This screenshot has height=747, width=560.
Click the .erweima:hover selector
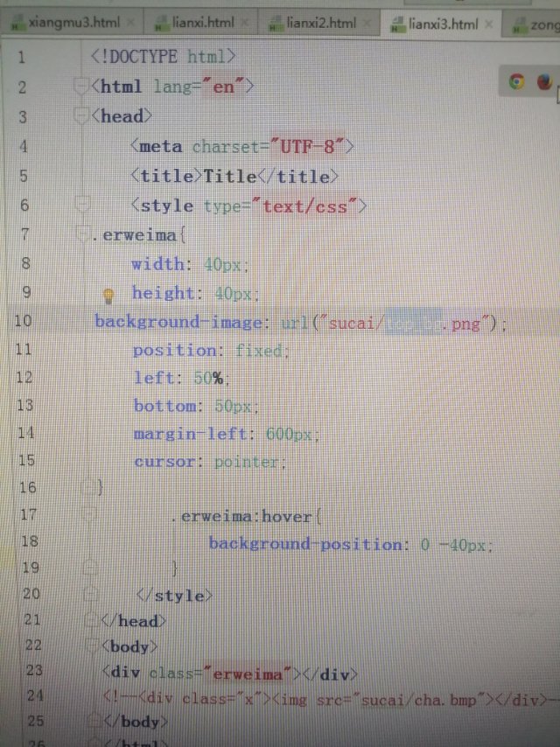(x=242, y=516)
